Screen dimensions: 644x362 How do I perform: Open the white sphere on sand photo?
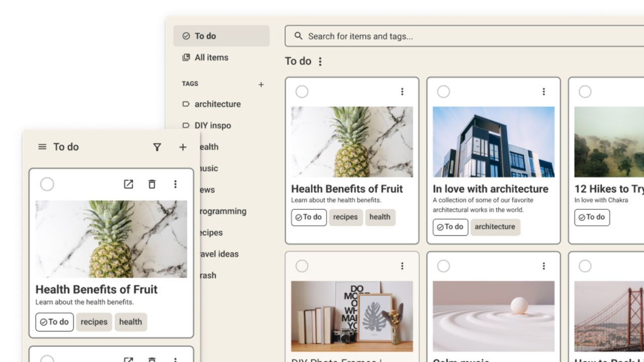tap(494, 316)
